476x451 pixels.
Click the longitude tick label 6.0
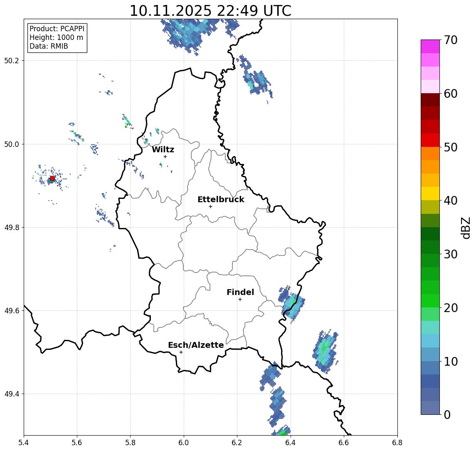(x=184, y=443)
